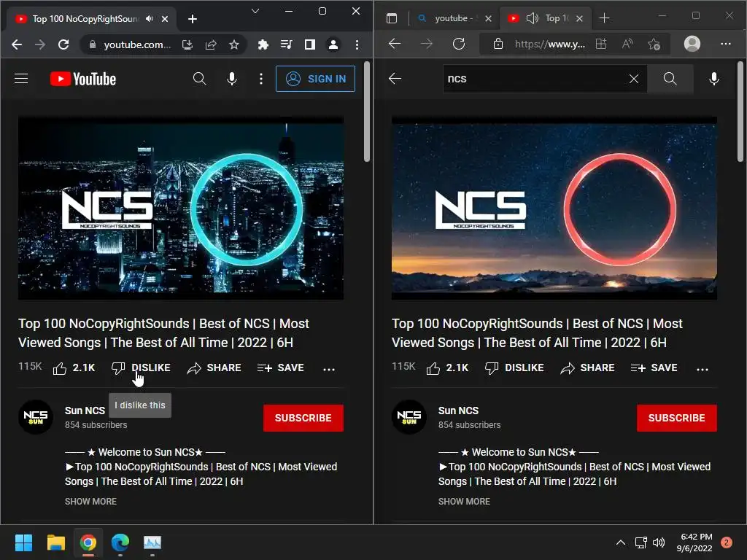Open Edge profile avatar
747x560 pixels.
(x=692, y=44)
